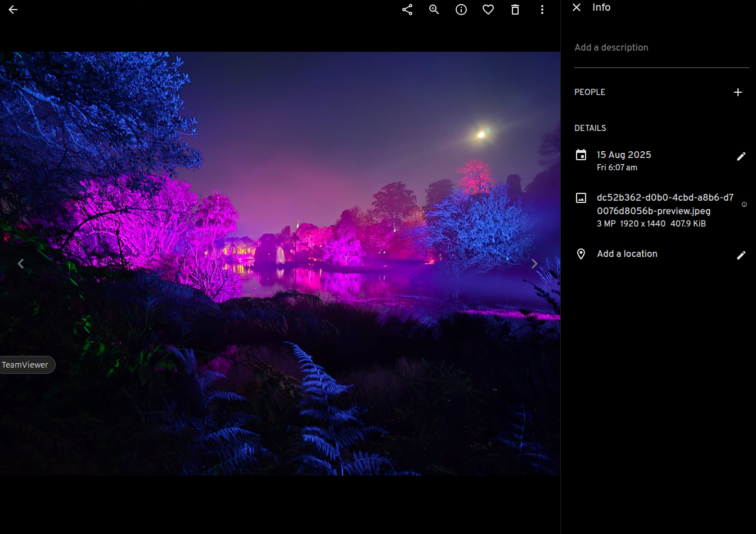Click the small circle icon beside filename
The width and height of the screenshot is (756, 534).
(744, 205)
